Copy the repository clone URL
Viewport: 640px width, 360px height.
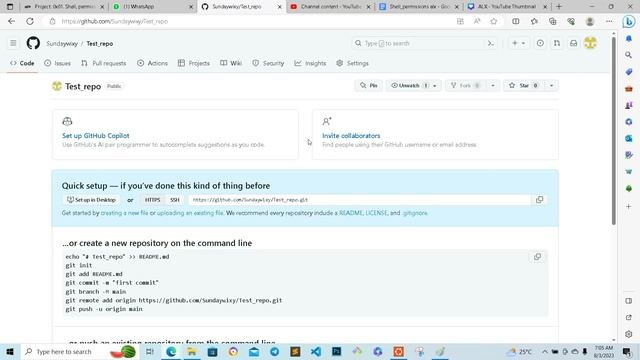click(540, 200)
